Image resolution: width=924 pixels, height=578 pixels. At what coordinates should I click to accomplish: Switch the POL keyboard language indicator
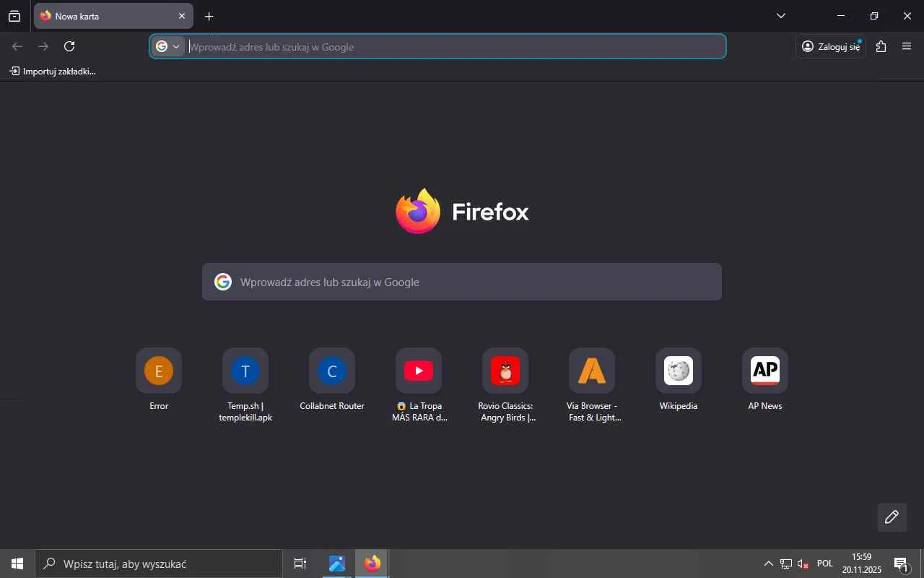pyautogui.click(x=825, y=564)
